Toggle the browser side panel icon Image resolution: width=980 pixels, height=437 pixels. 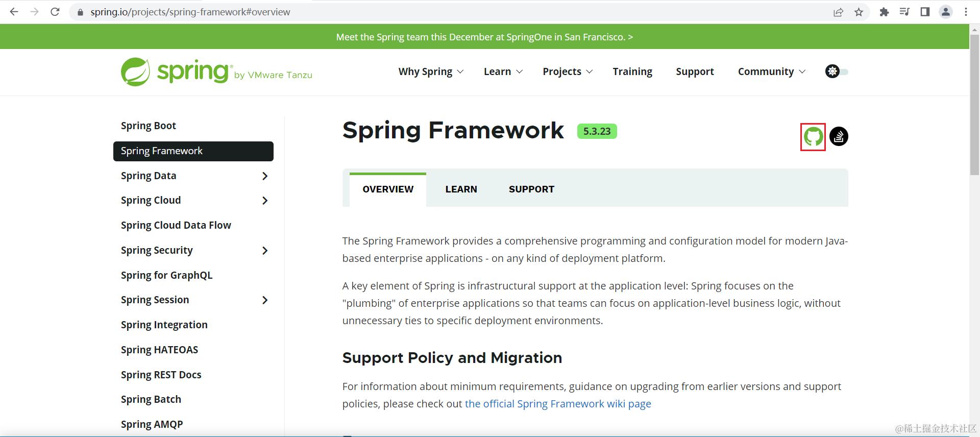pos(925,12)
